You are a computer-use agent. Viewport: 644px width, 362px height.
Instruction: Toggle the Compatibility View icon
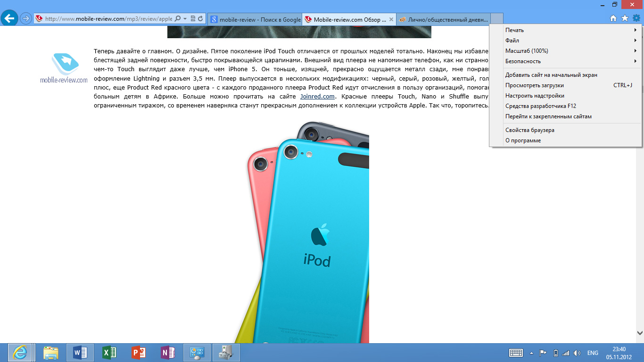point(193,19)
